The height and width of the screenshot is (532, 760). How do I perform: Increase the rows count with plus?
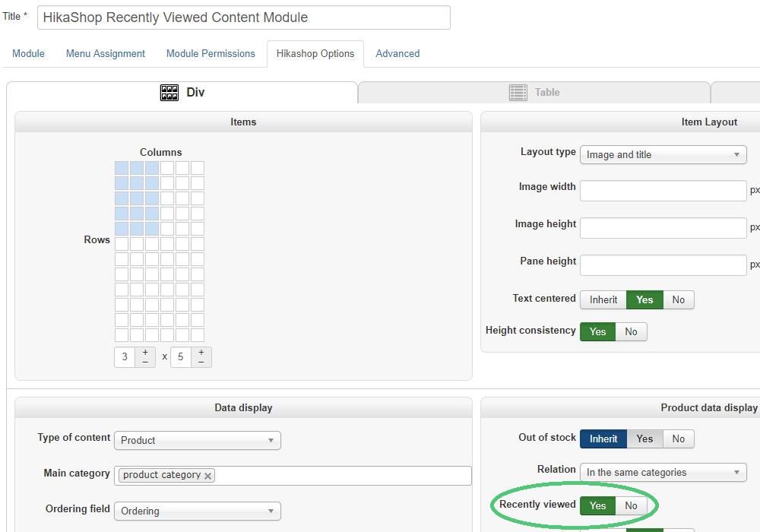click(x=201, y=353)
